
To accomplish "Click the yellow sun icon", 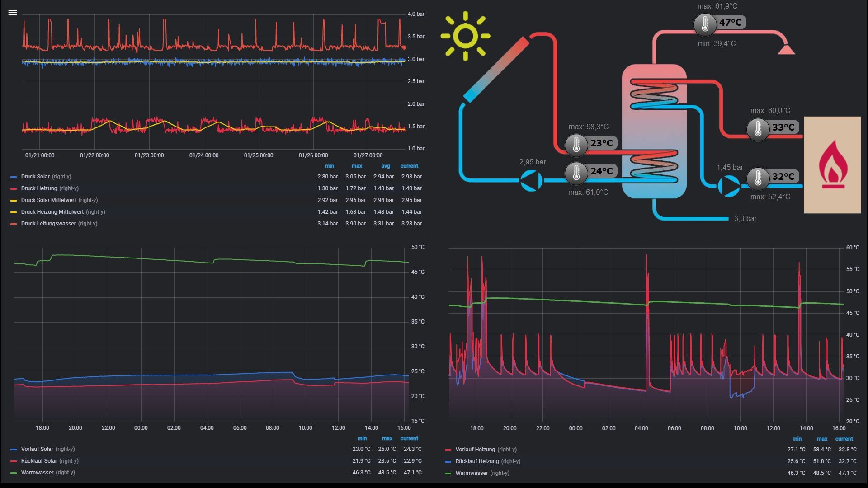I will click(465, 36).
